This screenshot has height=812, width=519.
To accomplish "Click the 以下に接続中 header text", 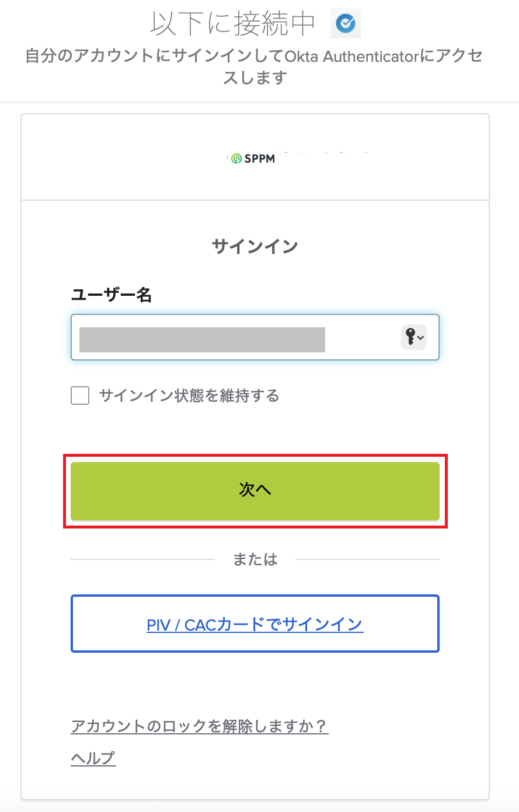I will click(233, 24).
